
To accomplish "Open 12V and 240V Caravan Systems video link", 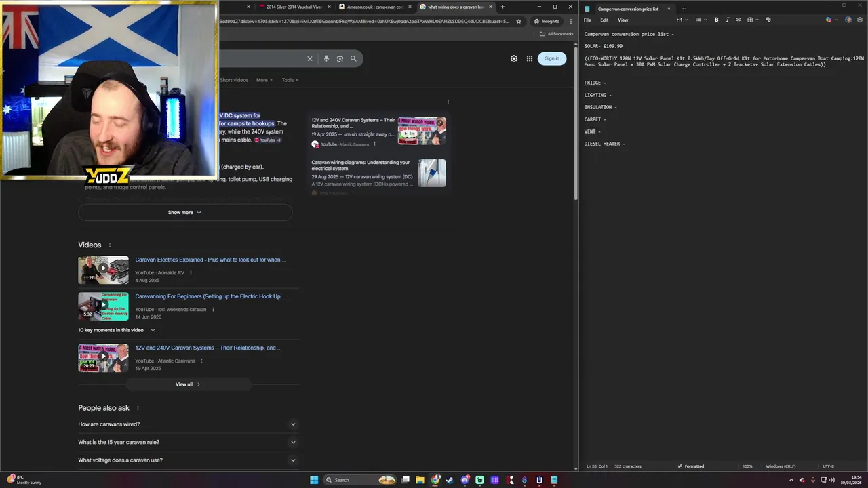I will coord(208,348).
